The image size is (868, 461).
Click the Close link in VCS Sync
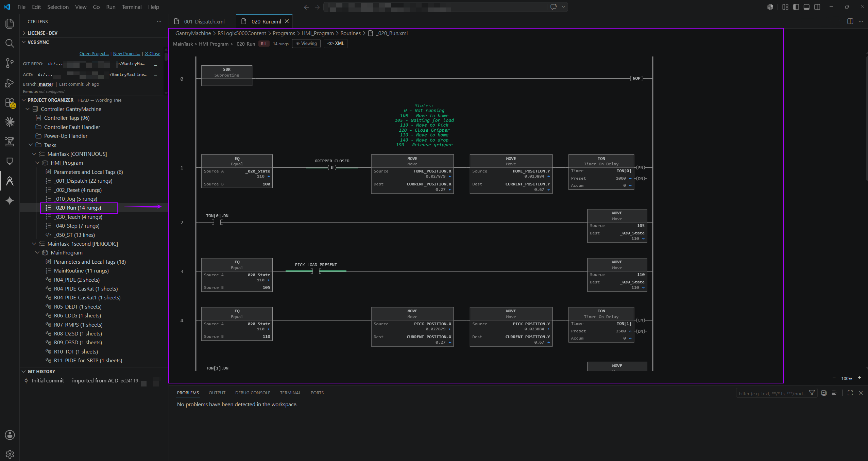click(x=152, y=53)
